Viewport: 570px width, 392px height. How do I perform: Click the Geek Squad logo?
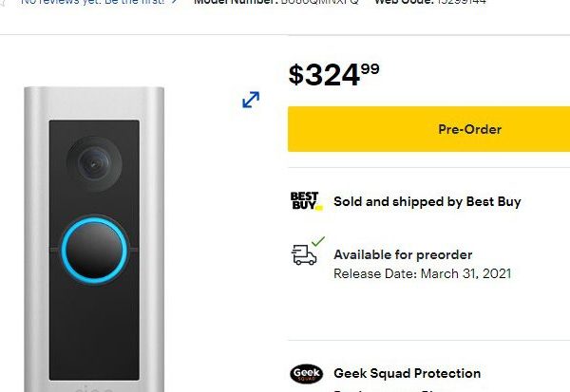pyautogui.click(x=305, y=374)
